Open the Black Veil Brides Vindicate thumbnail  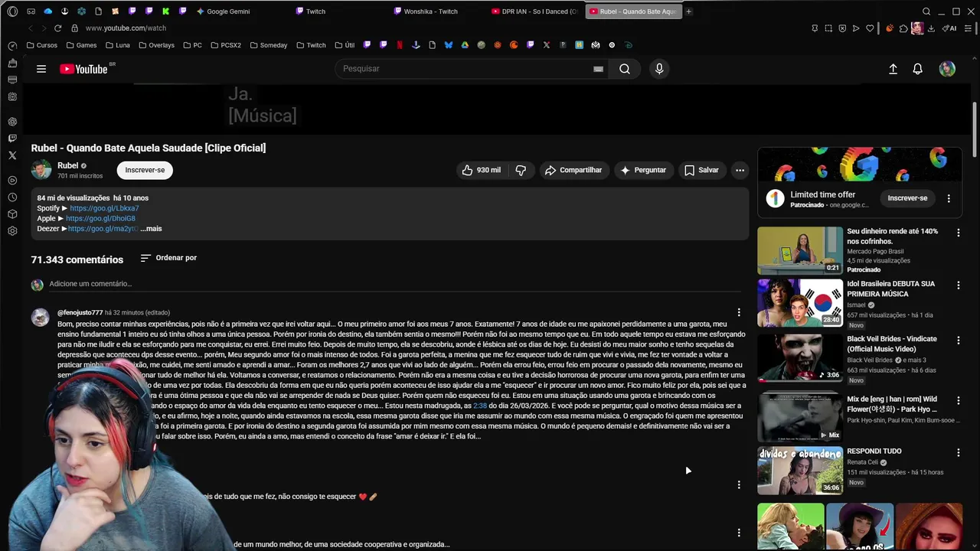[800, 357]
